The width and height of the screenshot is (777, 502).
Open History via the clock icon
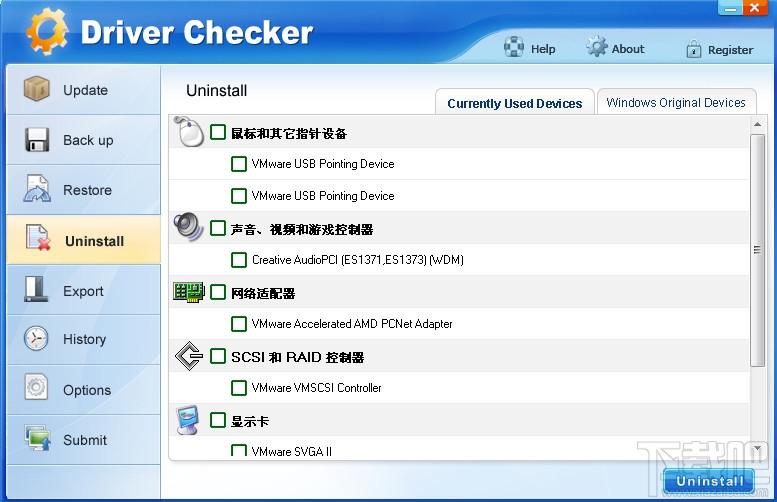tap(37, 339)
